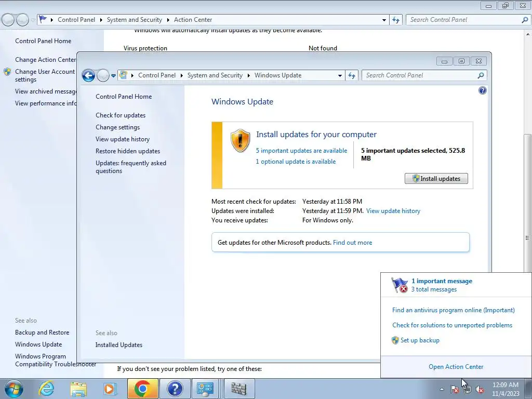This screenshot has height=399, width=532.
Task: Open Check for solutions to unreported problems
Action: click(x=453, y=325)
